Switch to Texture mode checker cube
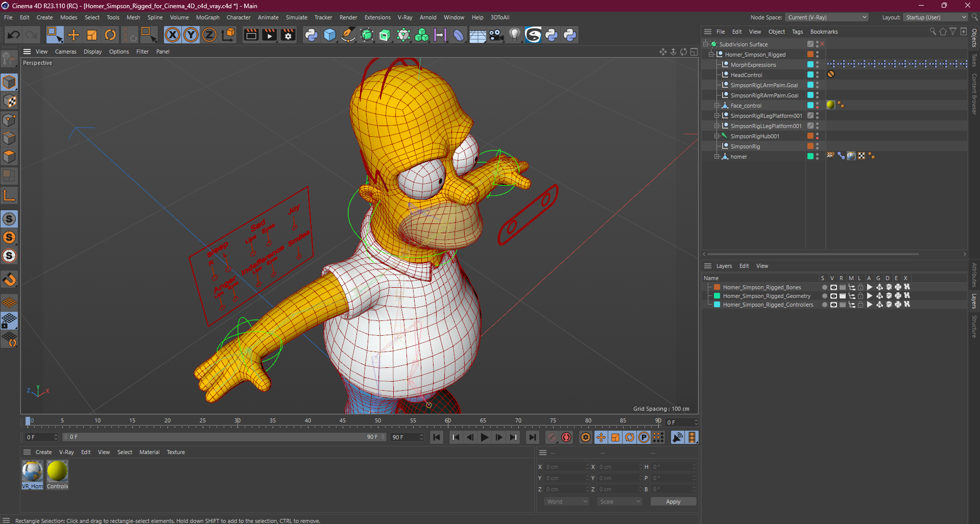 [x=9, y=101]
